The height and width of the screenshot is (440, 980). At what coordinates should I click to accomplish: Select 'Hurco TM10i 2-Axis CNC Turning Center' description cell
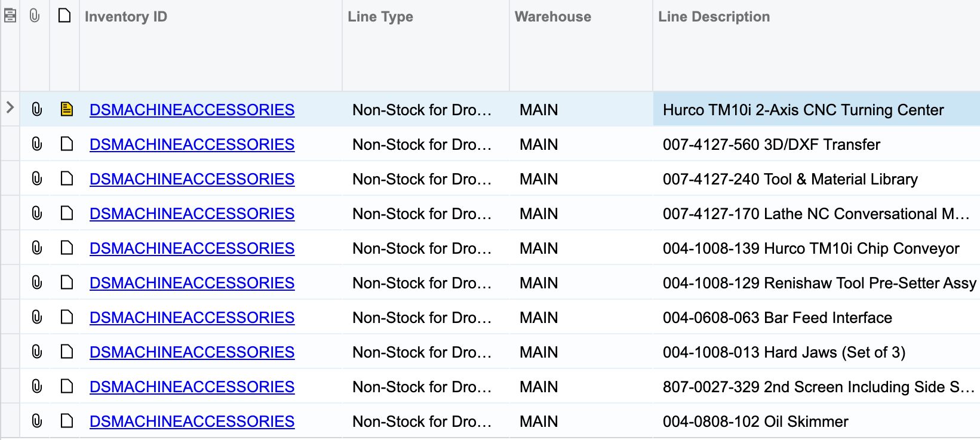(x=816, y=109)
